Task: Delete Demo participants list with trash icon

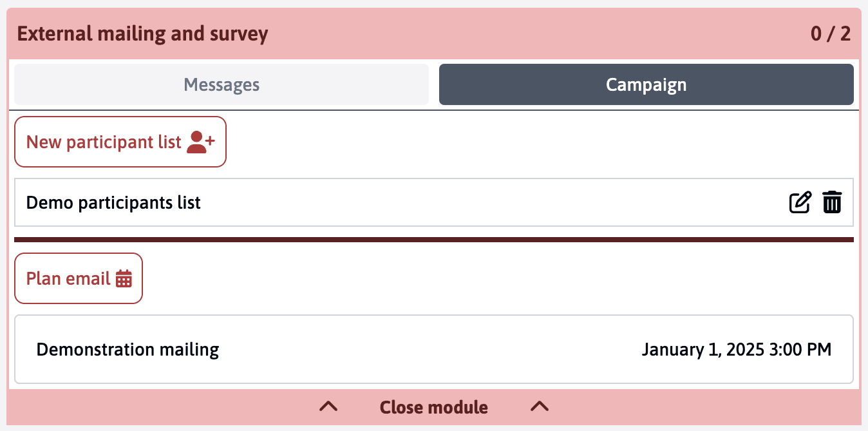Action: click(832, 202)
